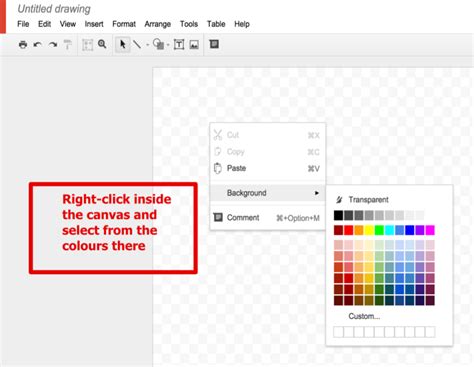
Task: Click the scissors icon beside Cut
Action: tap(218, 135)
